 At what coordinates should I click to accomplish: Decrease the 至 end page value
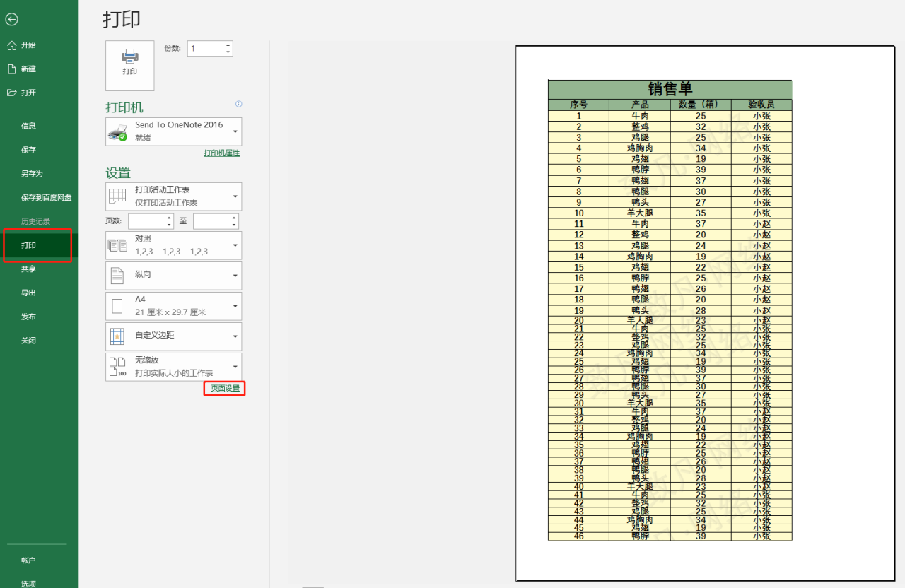tap(234, 225)
